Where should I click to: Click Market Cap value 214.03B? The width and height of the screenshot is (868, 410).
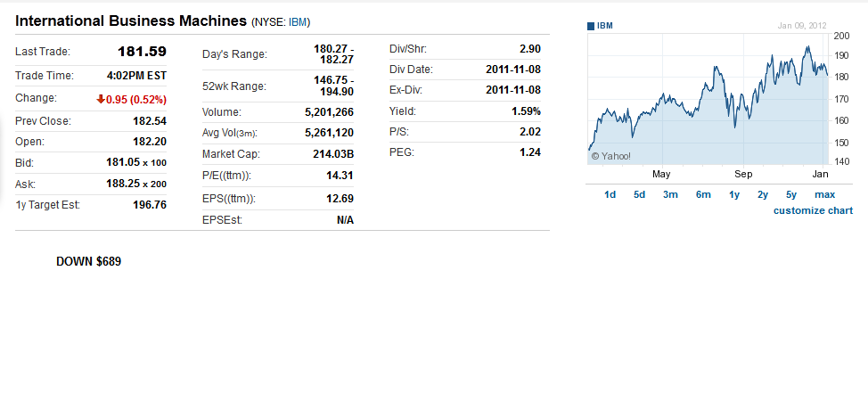tap(333, 154)
